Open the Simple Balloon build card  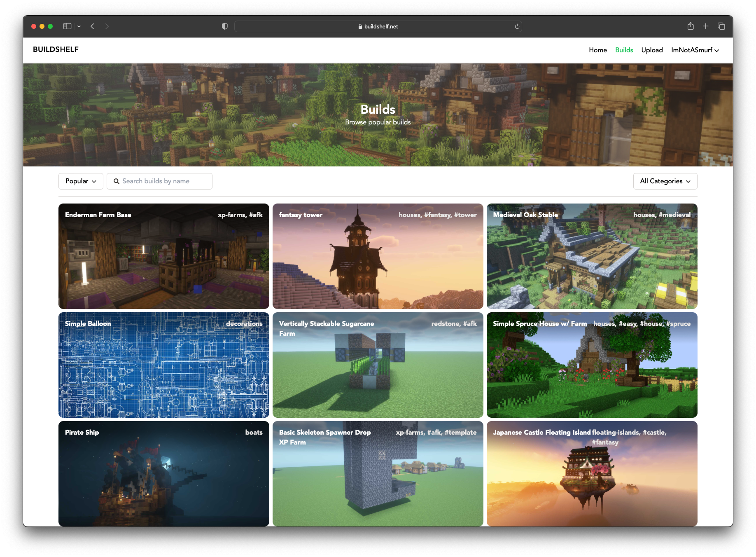(164, 365)
